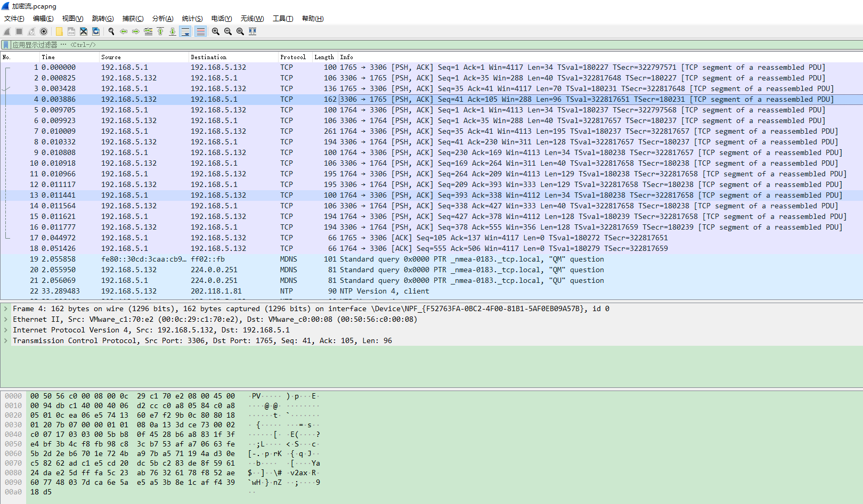
Task: Select packet 22 NTP Version 4 client
Action: tap(431, 291)
